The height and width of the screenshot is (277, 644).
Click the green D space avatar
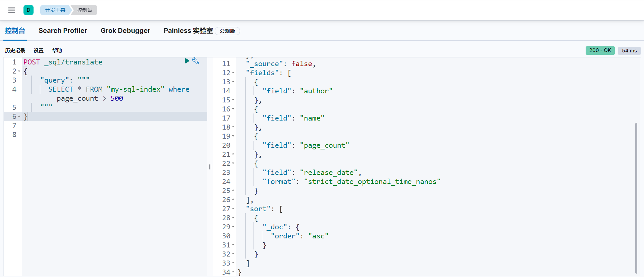coord(29,10)
